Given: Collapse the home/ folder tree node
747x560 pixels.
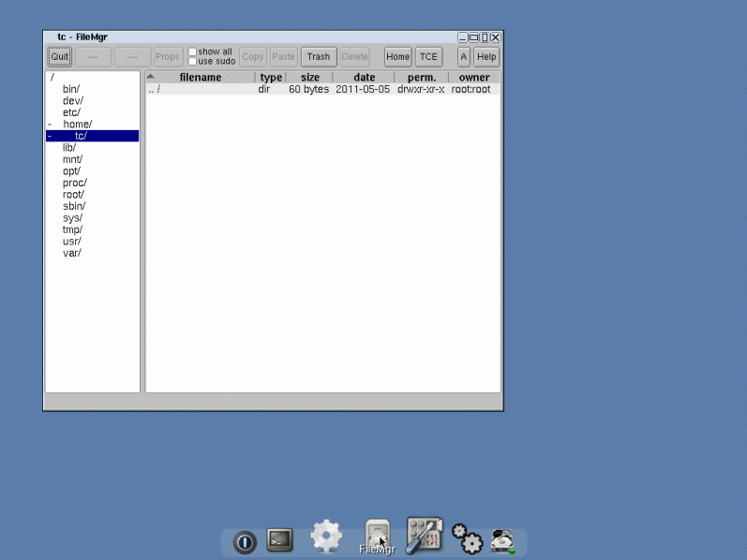Looking at the screenshot, I should pos(50,125).
